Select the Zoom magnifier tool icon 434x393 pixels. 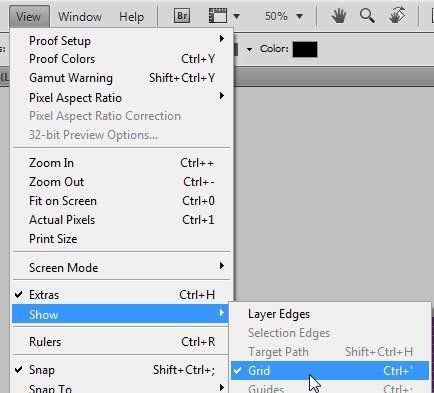tap(367, 16)
